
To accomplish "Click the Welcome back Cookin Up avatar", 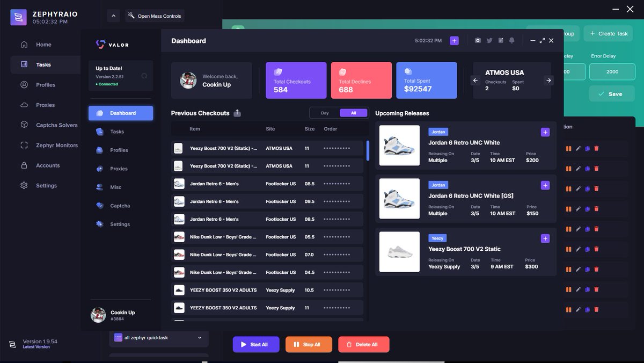I will coord(188,81).
